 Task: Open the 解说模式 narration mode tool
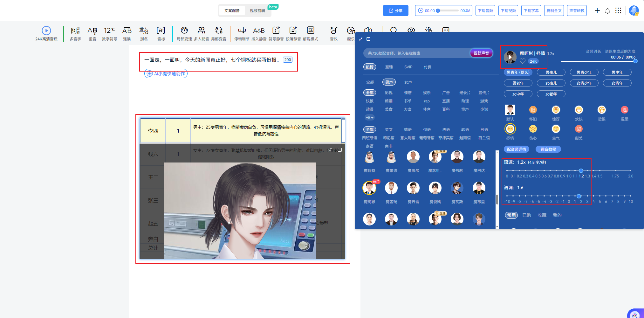(x=310, y=31)
